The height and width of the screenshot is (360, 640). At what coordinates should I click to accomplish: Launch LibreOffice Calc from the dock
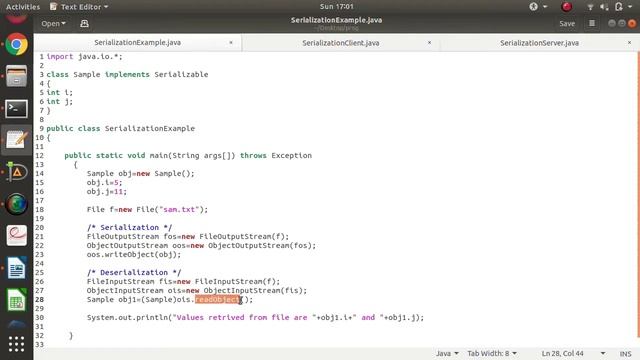pyautogui.click(x=16, y=300)
